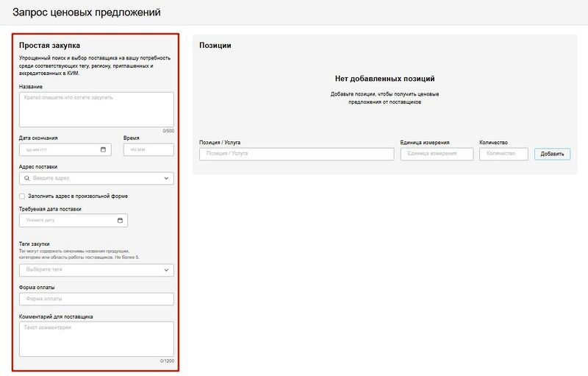Click the Позиция / Услуга input field
The width and height of the screenshot is (588, 376).
pyautogui.click(x=296, y=154)
